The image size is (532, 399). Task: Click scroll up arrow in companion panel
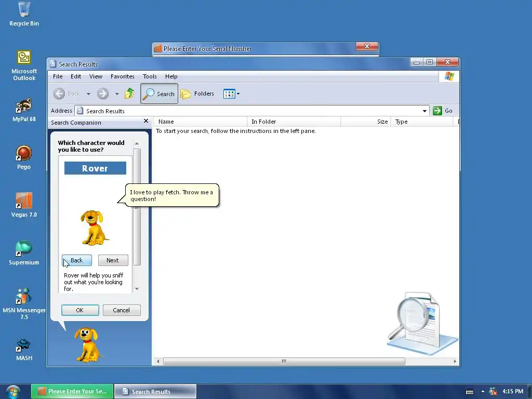pos(137,143)
